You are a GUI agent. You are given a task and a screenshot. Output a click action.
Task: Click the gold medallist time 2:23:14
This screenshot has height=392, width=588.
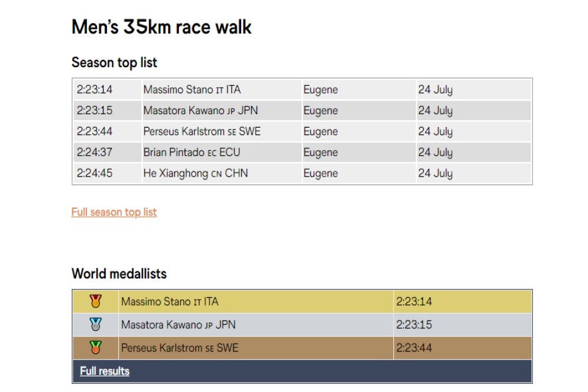tap(414, 301)
